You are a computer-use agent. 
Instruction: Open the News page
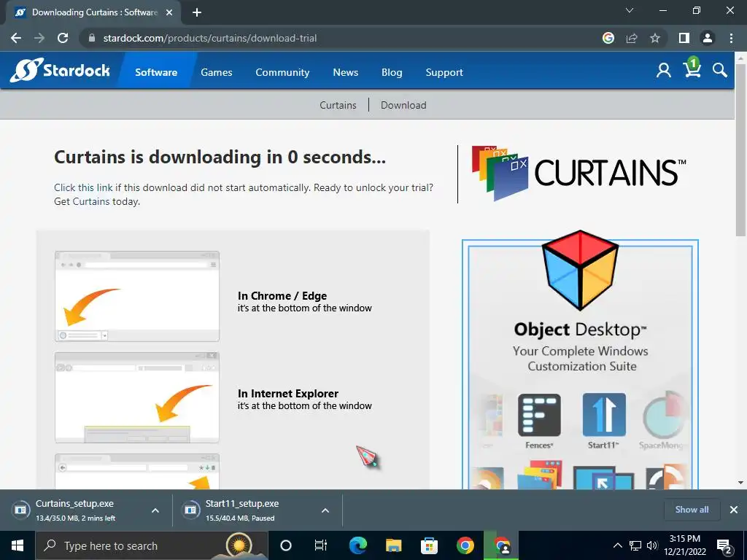(345, 72)
